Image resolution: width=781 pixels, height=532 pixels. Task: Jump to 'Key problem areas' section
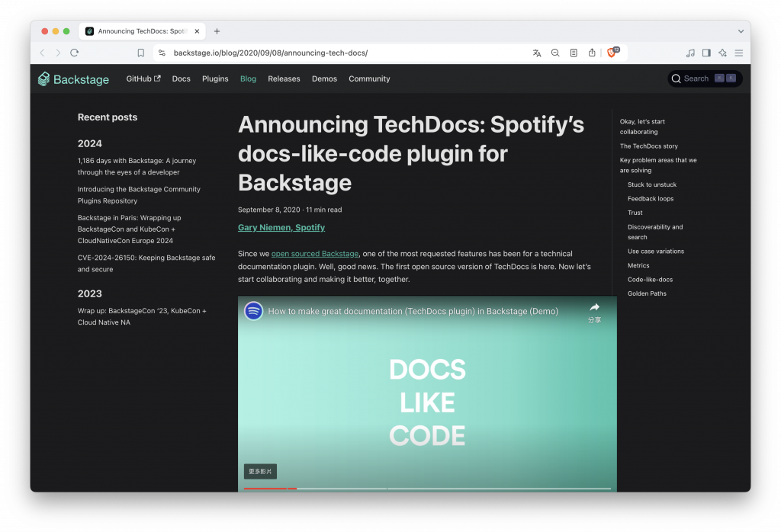pyautogui.click(x=658, y=165)
